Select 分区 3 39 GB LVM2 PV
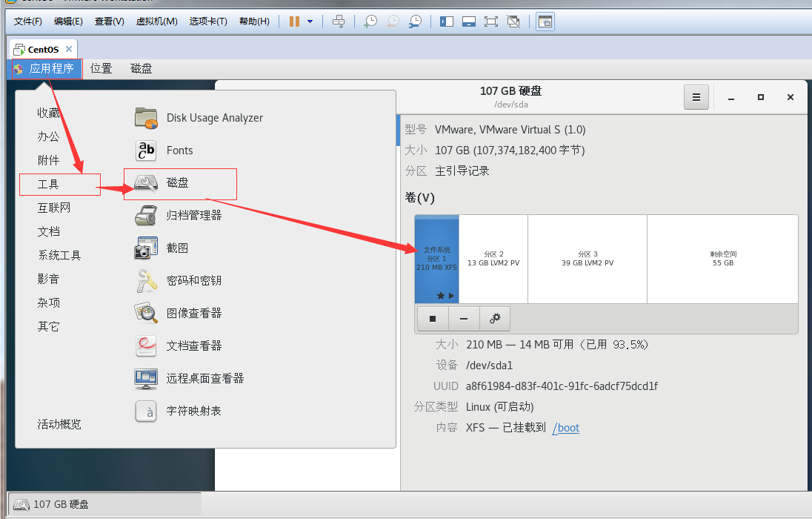 click(x=588, y=259)
